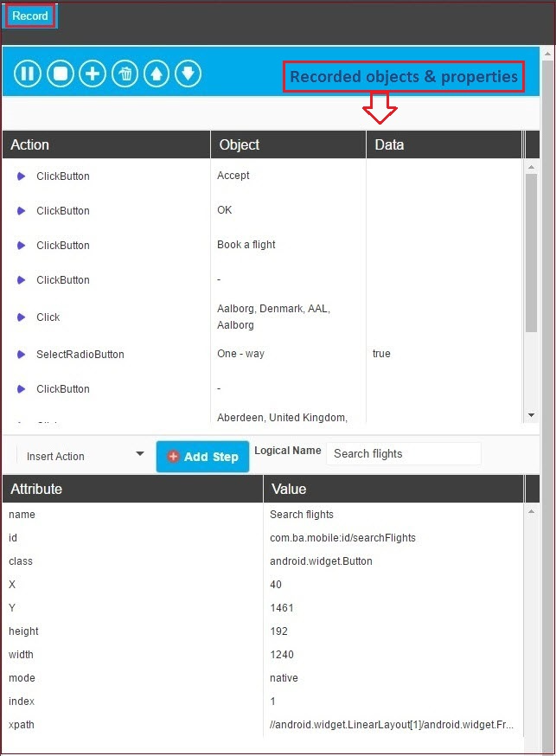
Task: Click the Data column header
Action: click(x=444, y=144)
